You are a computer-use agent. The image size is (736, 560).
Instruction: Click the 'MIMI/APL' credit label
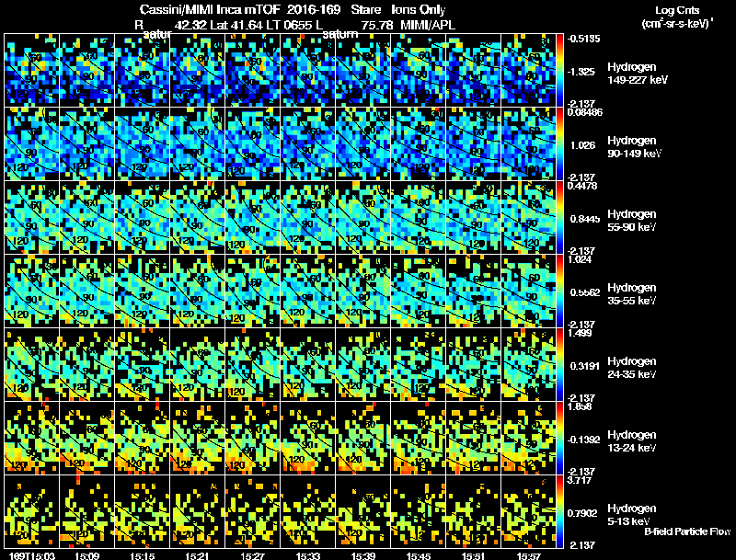coord(428,26)
